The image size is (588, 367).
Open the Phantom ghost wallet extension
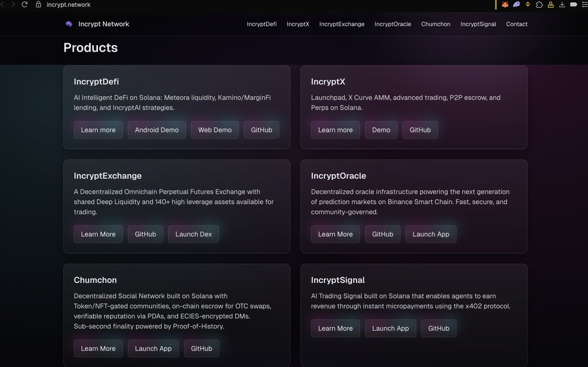click(x=516, y=4)
